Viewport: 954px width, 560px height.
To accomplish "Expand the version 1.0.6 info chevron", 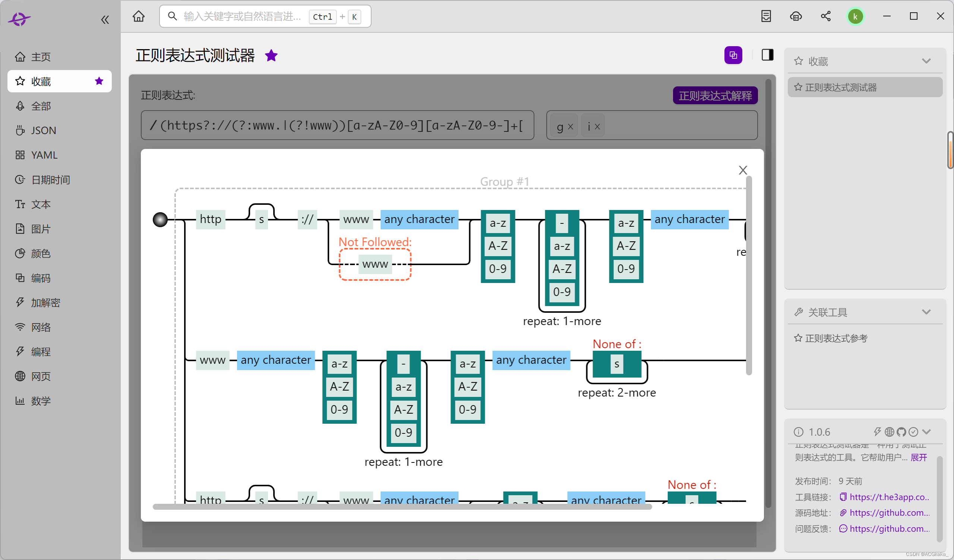I will [x=926, y=432].
